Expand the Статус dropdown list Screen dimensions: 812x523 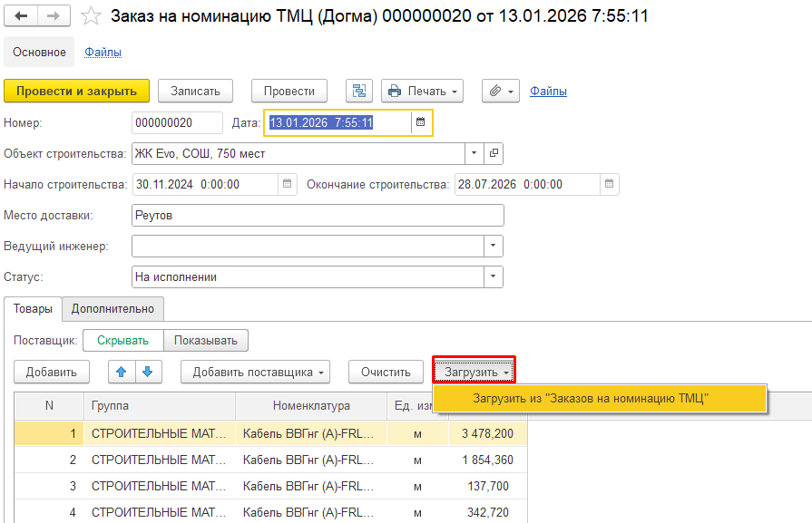coord(494,276)
